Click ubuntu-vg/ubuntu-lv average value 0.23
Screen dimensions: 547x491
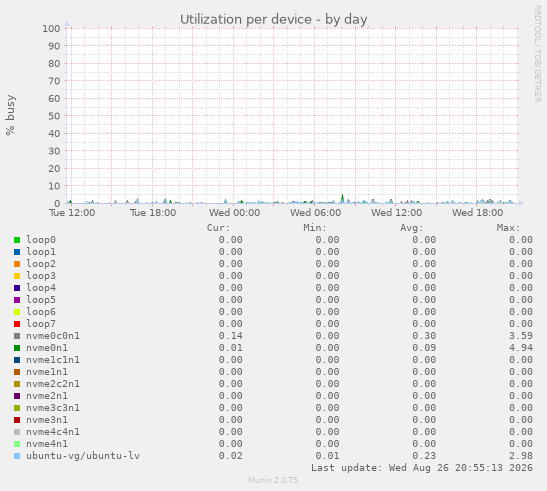(x=424, y=456)
